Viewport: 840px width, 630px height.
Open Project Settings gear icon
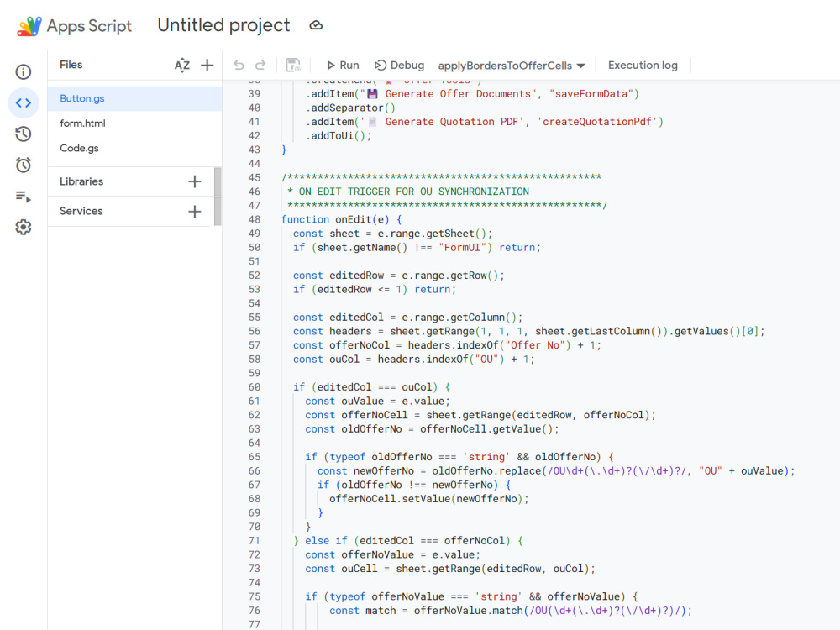click(x=23, y=227)
